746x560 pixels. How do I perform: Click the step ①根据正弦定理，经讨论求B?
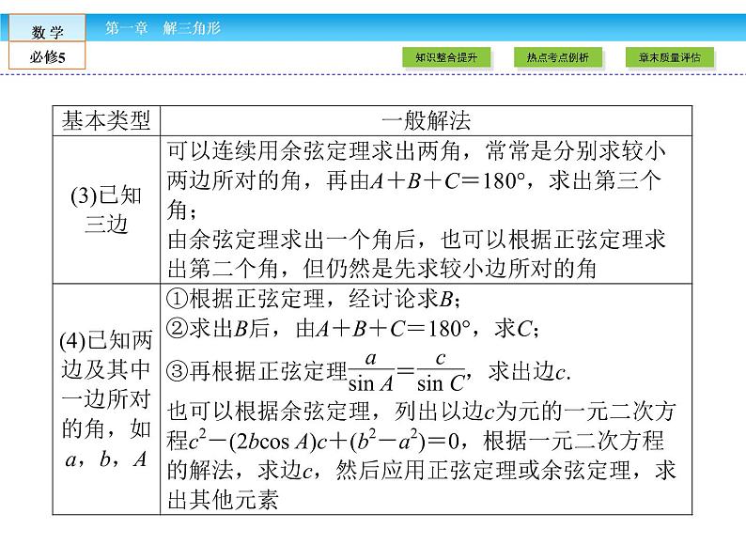tap(314, 299)
